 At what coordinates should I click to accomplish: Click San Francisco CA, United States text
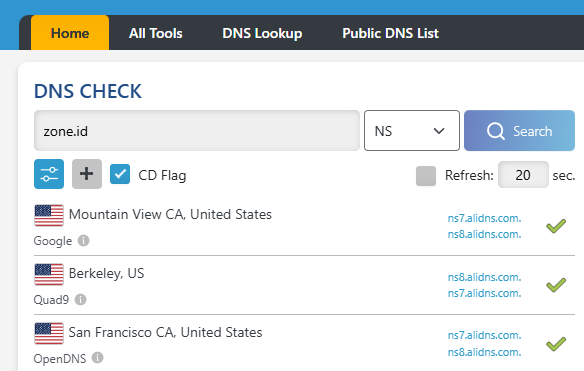165,332
